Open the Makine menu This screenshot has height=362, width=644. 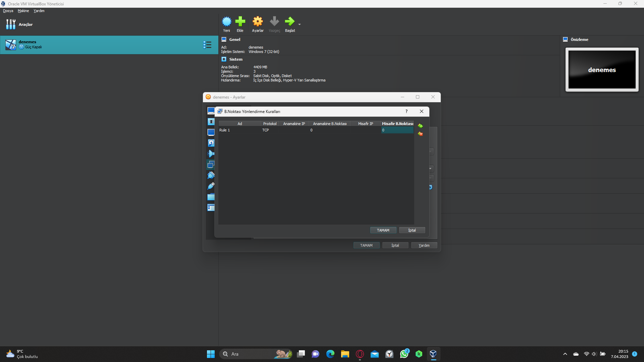pyautogui.click(x=23, y=11)
